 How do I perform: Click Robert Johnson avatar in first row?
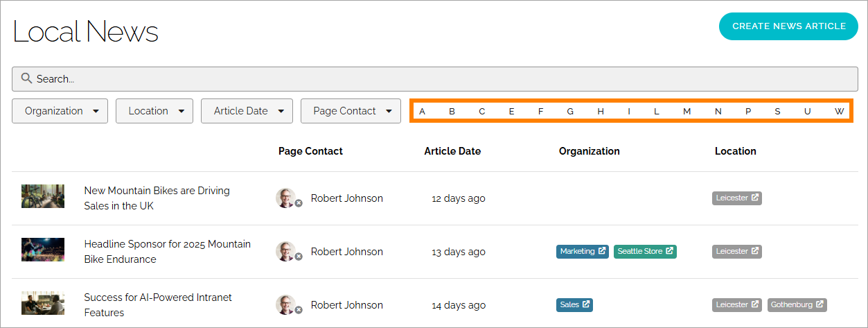pos(286,198)
